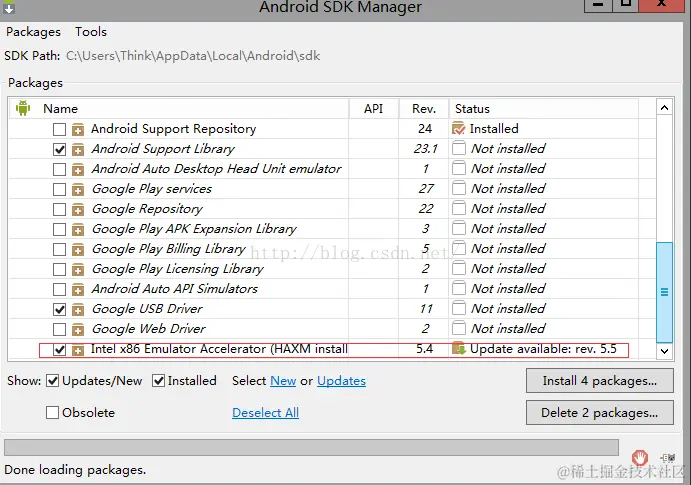This screenshot has height=485, width=691.
Task: Click the SDK Path text field
Action: click(193, 56)
